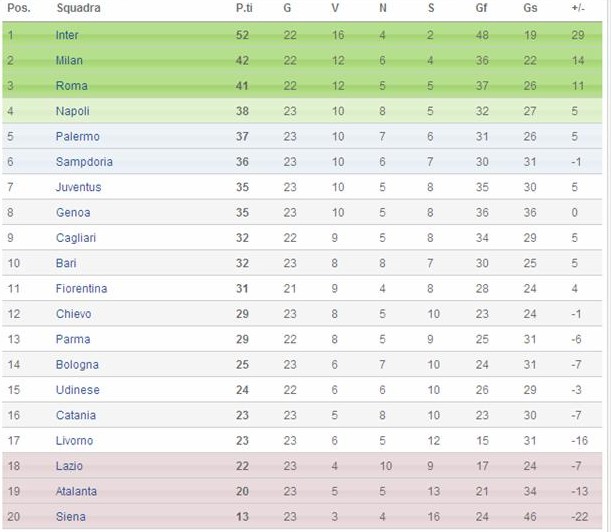Open the Siena team link
This screenshot has width=611, height=532.
[x=71, y=516]
